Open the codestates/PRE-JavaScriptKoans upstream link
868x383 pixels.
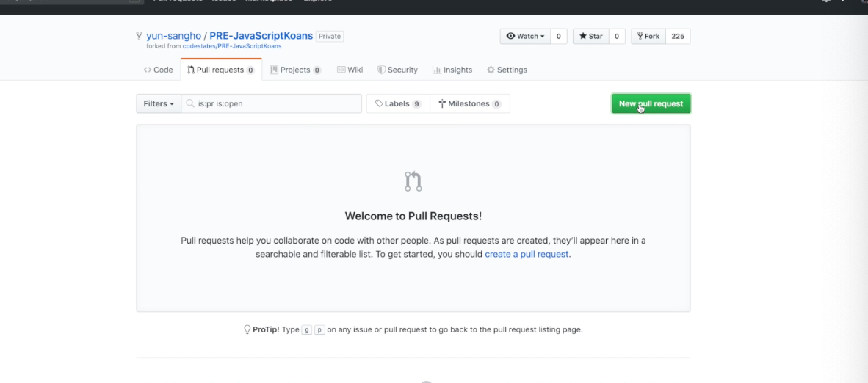232,46
